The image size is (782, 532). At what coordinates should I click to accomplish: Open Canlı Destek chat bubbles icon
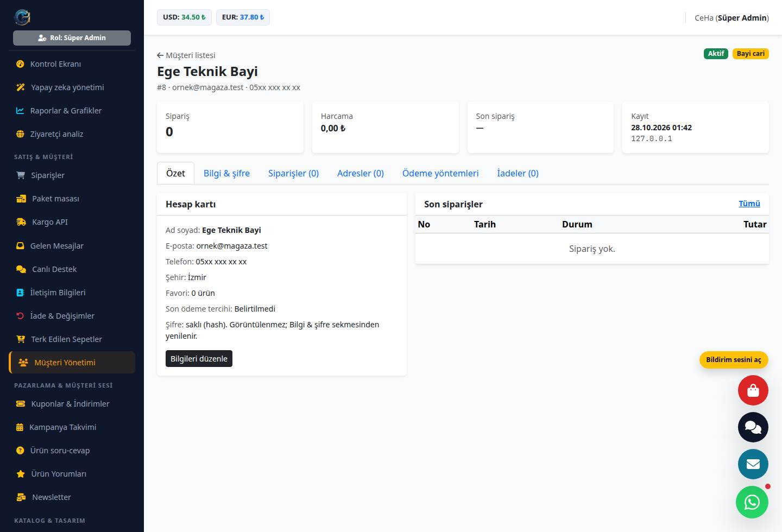[21, 269]
